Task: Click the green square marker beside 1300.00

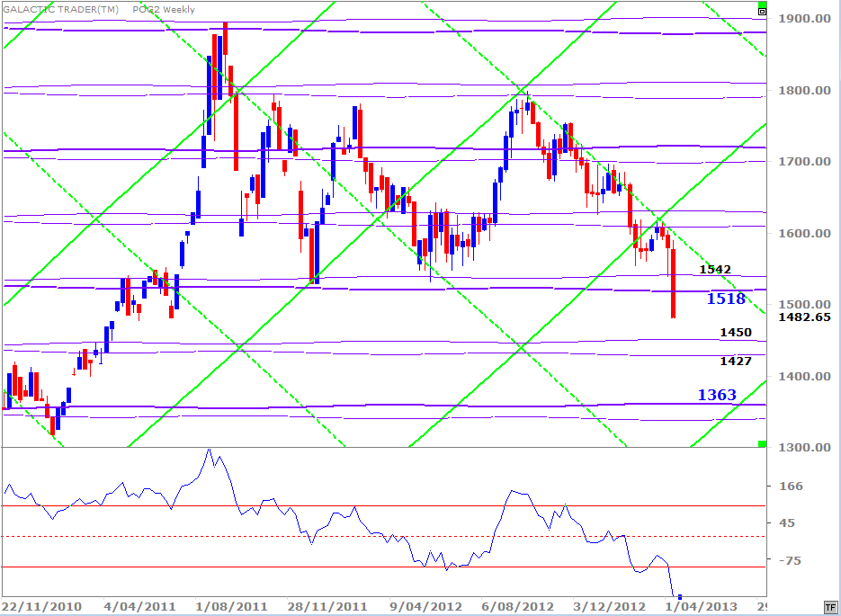Action: click(x=762, y=444)
